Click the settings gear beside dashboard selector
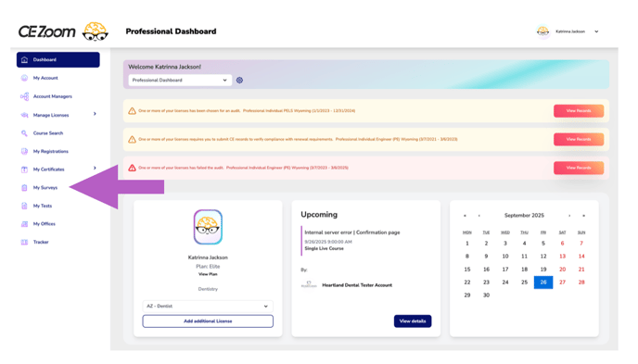This screenshot has width=638, height=364. point(239,81)
